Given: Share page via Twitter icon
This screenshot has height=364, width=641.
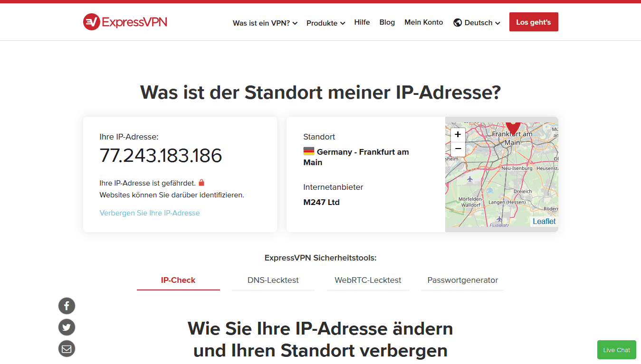Looking at the screenshot, I should (67, 327).
